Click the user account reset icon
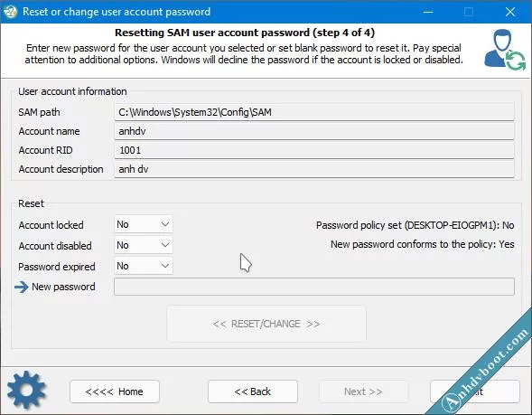This screenshot has width=532, height=415. pyautogui.click(x=505, y=50)
